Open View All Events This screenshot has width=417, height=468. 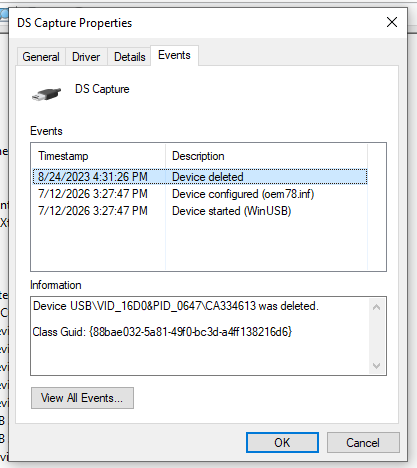coord(82,398)
